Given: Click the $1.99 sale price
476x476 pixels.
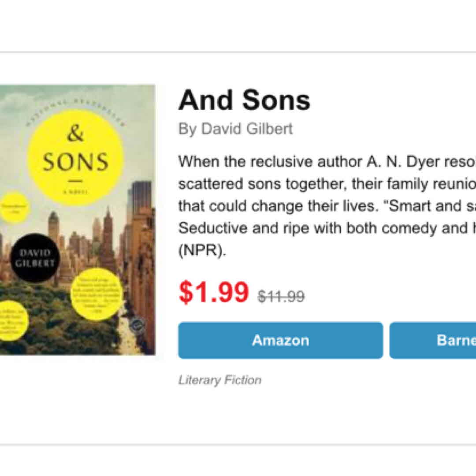Looking at the screenshot, I should coord(214,293).
